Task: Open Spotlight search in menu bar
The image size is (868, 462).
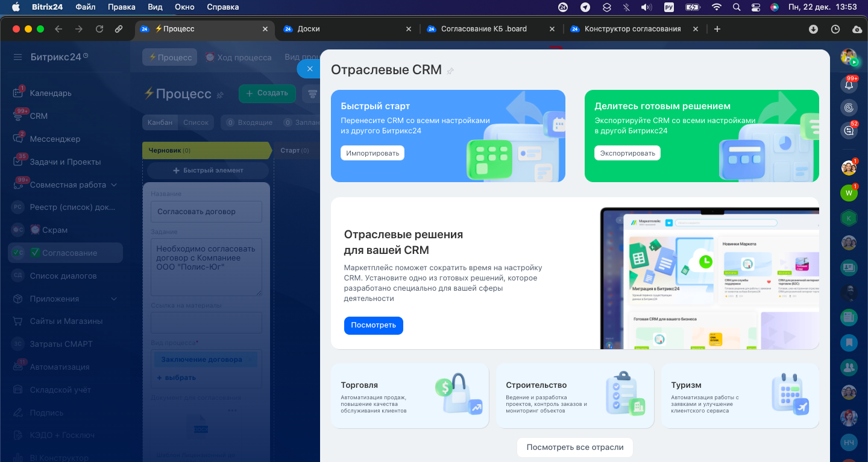Action: click(x=736, y=7)
